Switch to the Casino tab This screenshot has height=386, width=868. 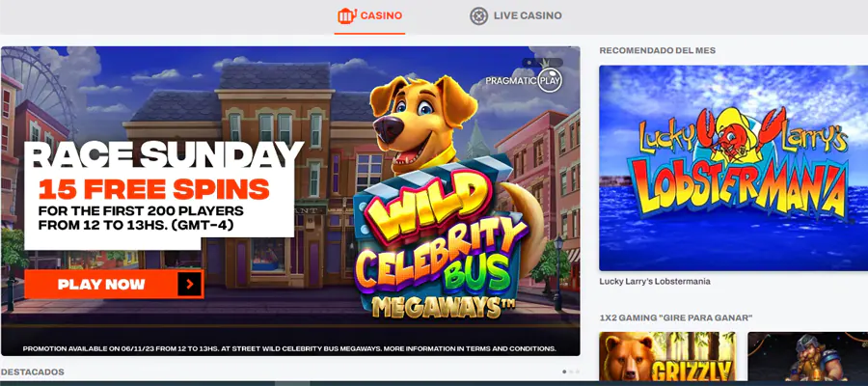click(x=369, y=16)
